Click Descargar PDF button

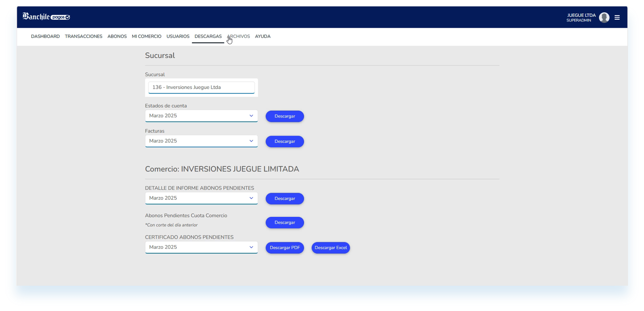click(x=285, y=248)
